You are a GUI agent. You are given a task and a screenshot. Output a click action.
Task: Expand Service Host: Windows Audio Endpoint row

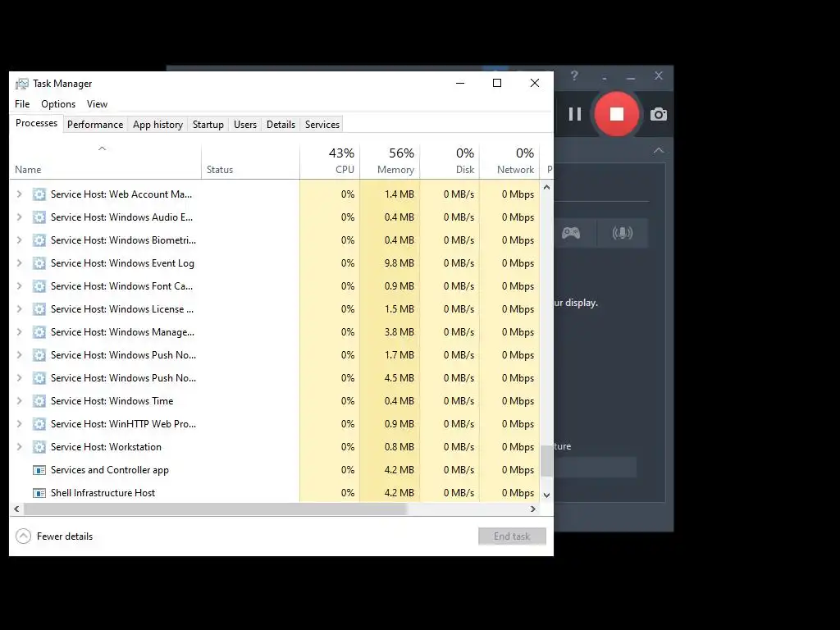tap(20, 217)
